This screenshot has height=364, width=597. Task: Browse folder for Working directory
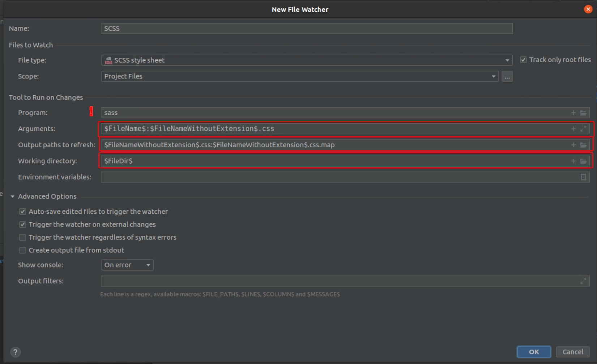(x=583, y=161)
